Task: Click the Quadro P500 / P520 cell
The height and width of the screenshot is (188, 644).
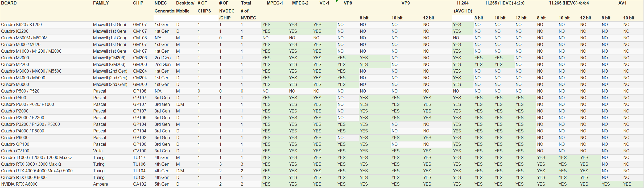Action: coord(20,91)
